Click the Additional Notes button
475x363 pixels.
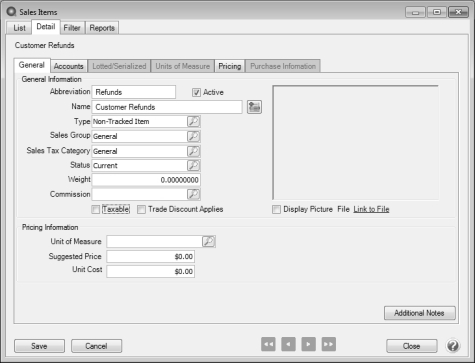pyautogui.click(x=419, y=313)
